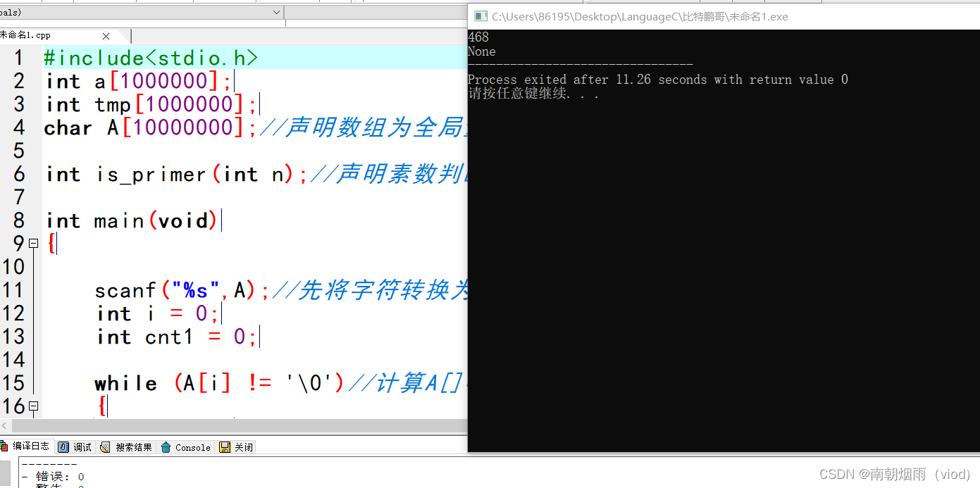The width and height of the screenshot is (980, 488).
Task: Click 'Process exited after 11.26 seconds' line
Action: 658,80
